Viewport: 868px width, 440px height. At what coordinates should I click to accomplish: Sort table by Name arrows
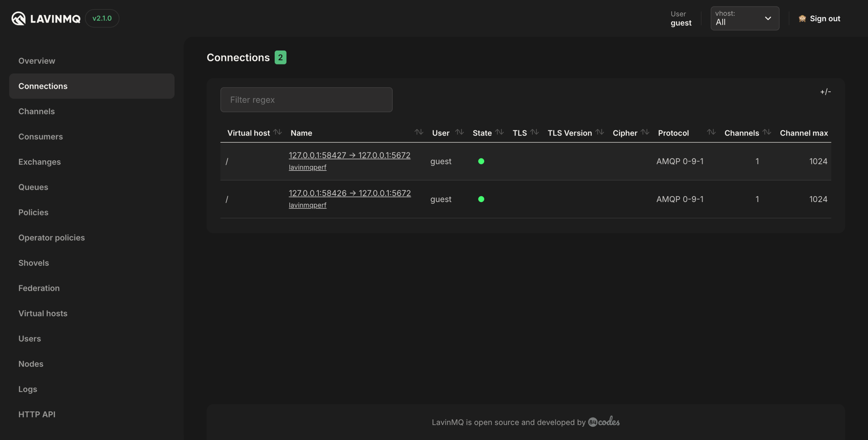pos(419,132)
